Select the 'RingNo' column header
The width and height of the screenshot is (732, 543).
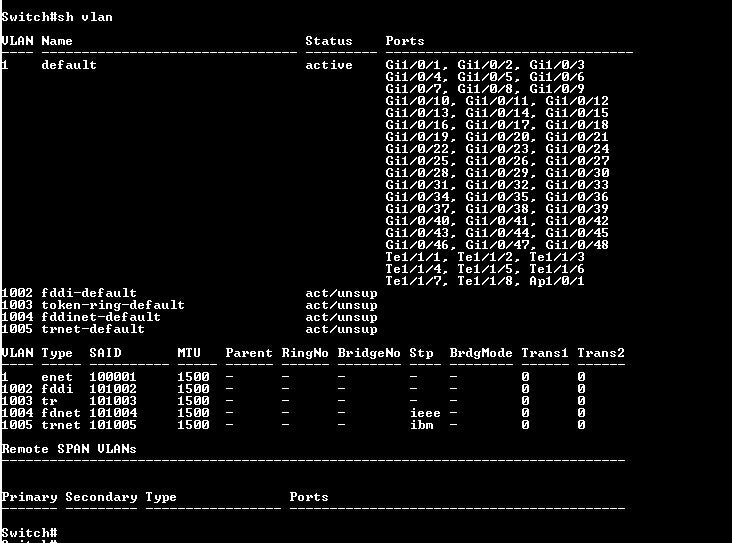305,353
